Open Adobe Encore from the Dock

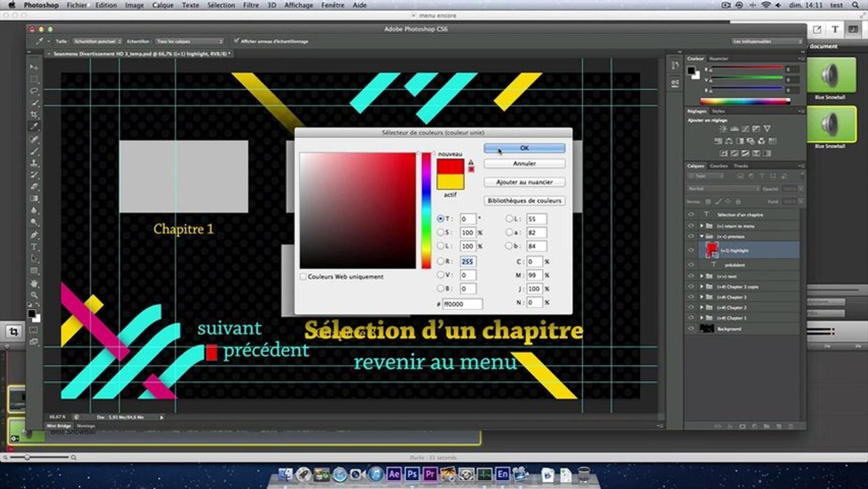pyautogui.click(x=503, y=474)
